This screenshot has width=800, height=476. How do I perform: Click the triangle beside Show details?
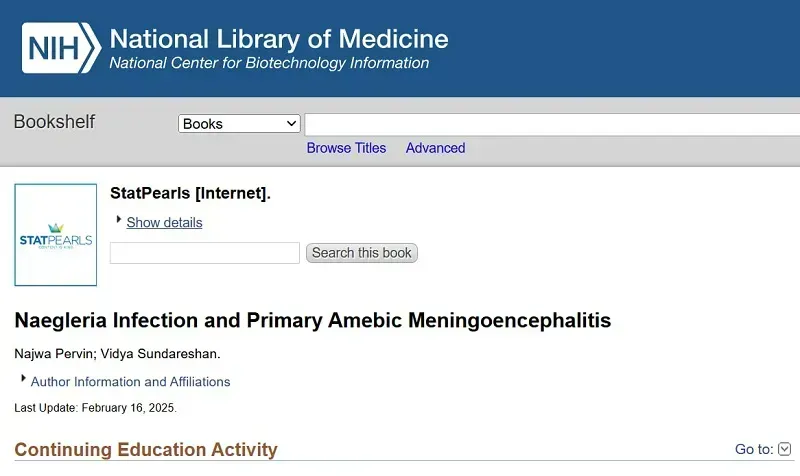[x=118, y=219]
